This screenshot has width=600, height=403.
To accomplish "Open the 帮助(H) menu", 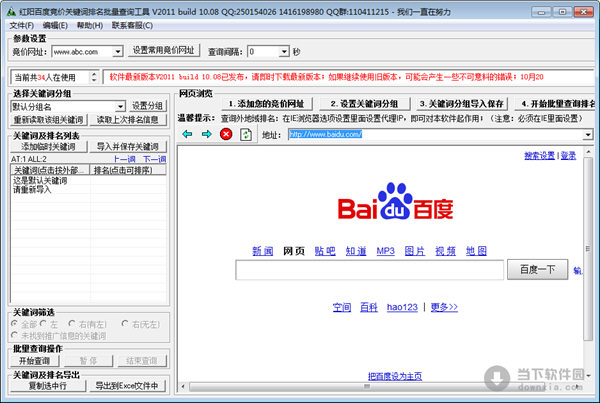I will coord(90,25).
